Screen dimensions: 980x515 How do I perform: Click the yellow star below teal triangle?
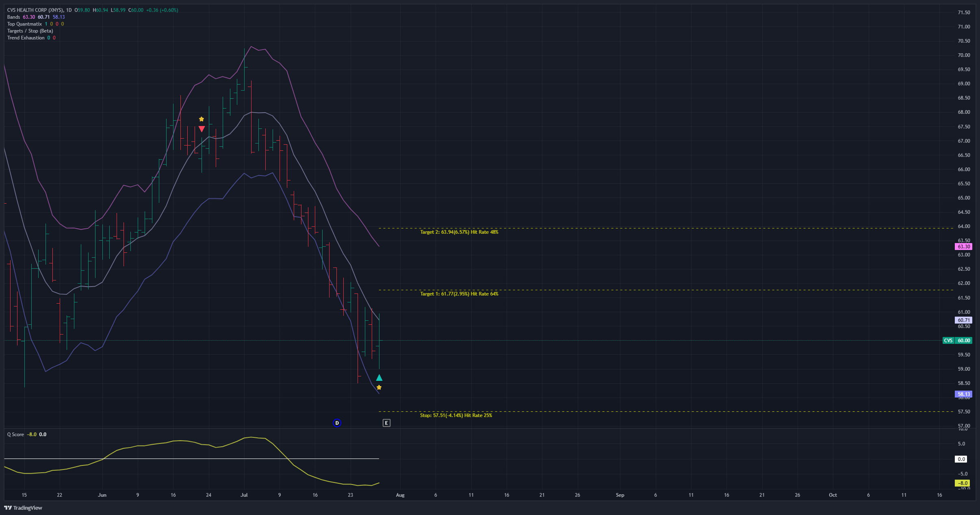pyautogui.click(x=379, y=388)
